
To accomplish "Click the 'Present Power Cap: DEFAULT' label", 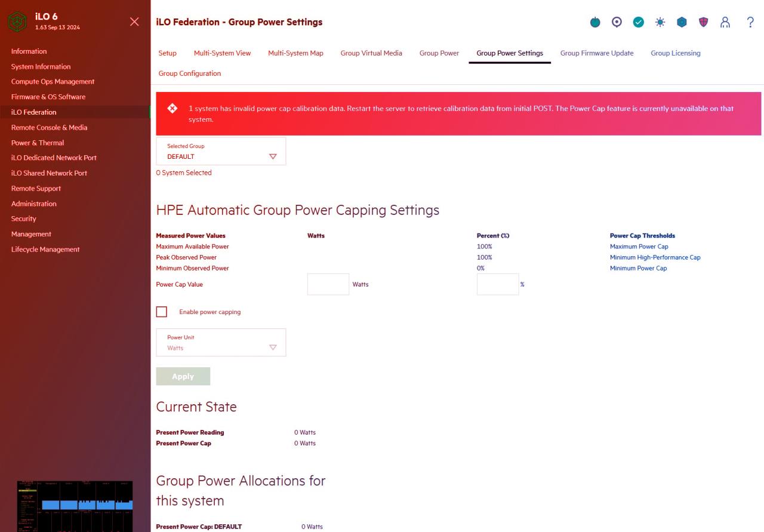I will click(199, 527).
